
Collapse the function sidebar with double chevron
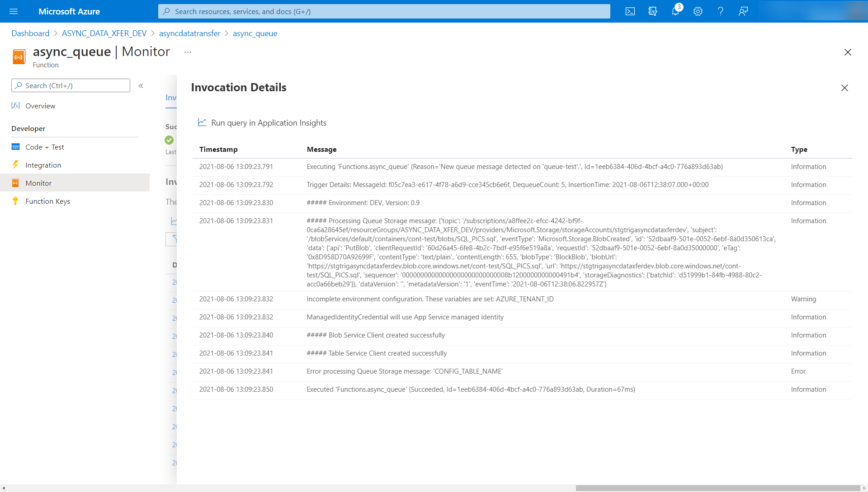[x=141, y=85]
